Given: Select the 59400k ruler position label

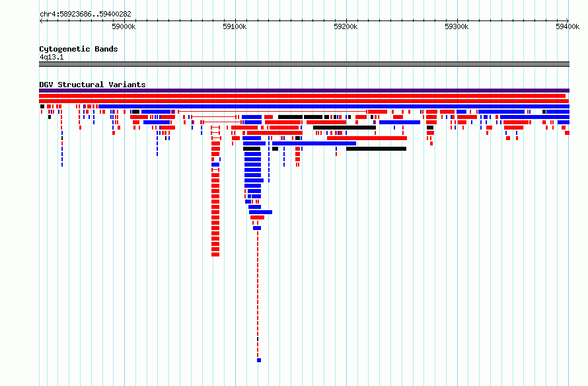Looking at the screenshot, I should coord(568,27).
